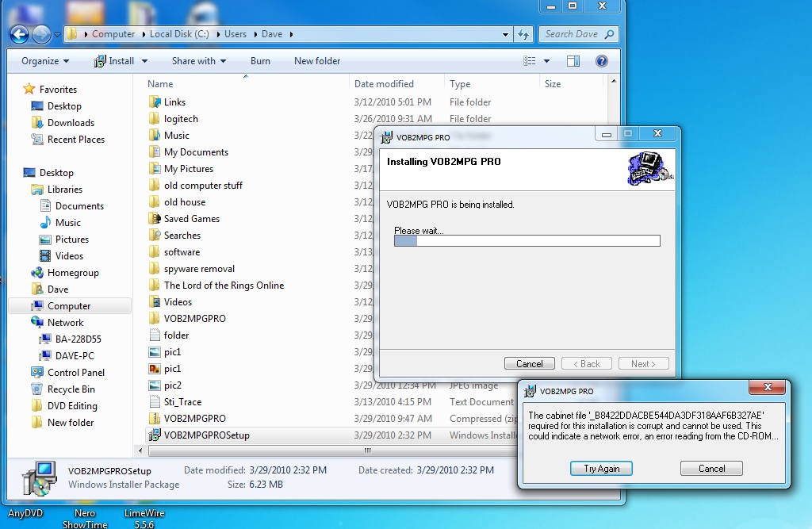Click the Local Disk (C:) breadcrumb
The width and height of the screenshot is (812, 529).
(179, 34)
